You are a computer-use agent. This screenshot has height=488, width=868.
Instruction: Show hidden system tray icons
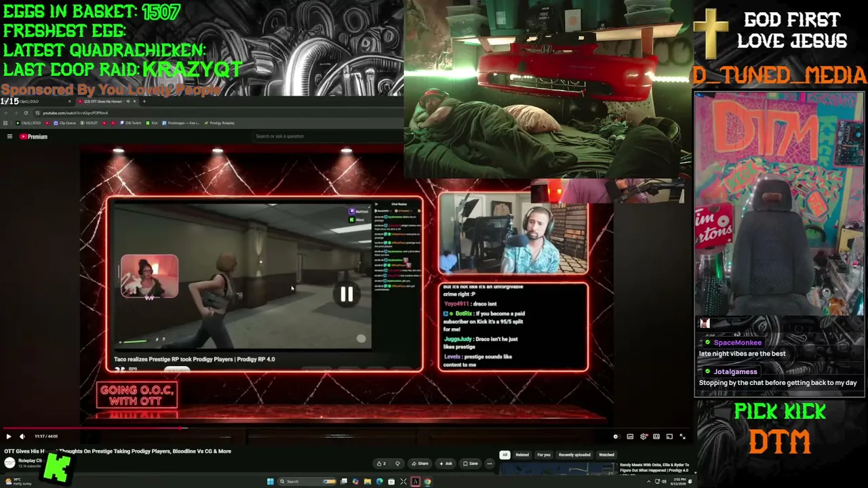(x=648, y=481)
